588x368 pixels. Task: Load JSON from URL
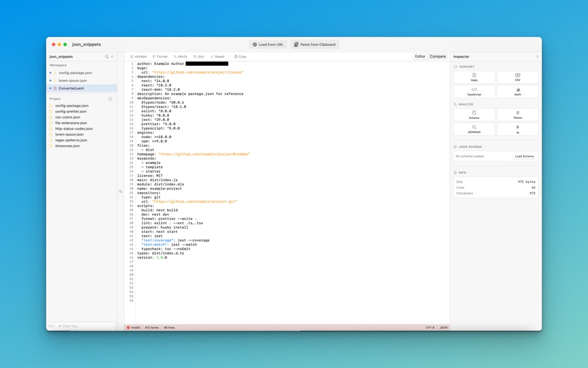(267, 44)
